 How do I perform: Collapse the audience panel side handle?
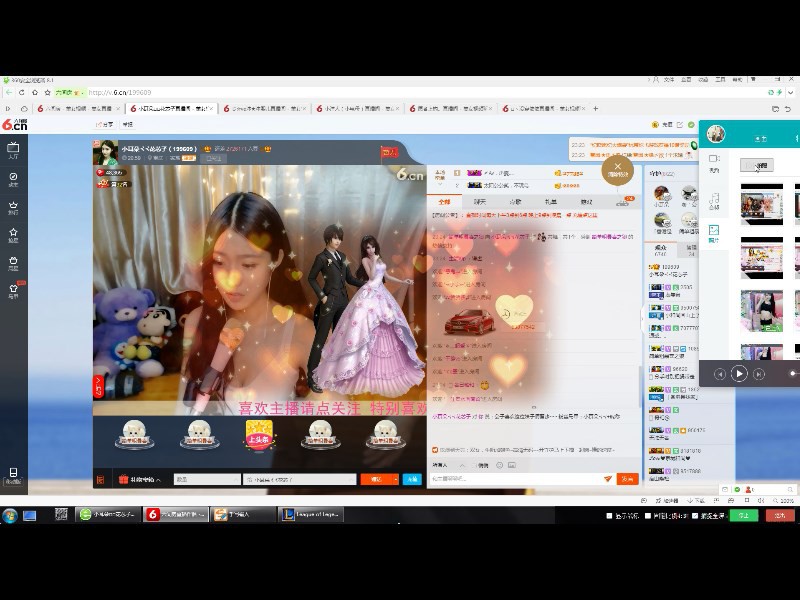point(642,318)
